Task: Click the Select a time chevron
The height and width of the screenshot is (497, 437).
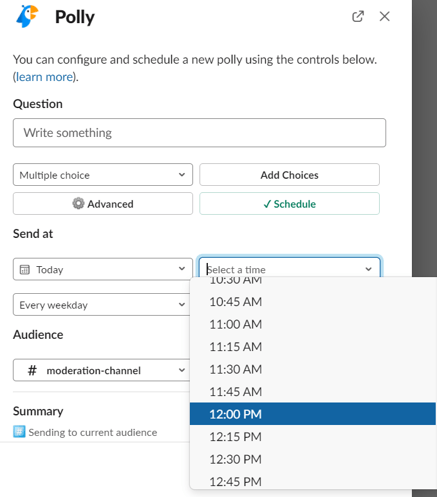Action: (368, 269)
